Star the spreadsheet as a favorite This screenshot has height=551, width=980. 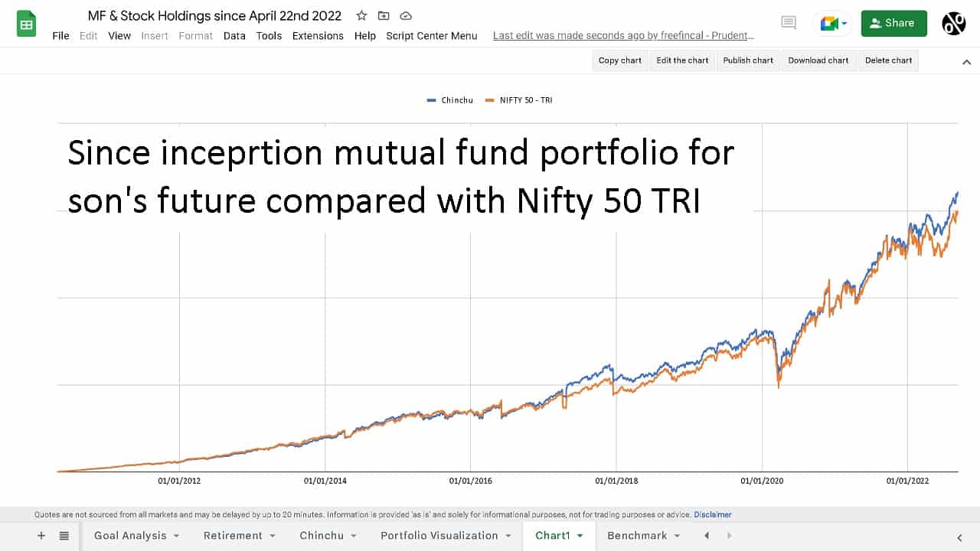tap(361, 15)
